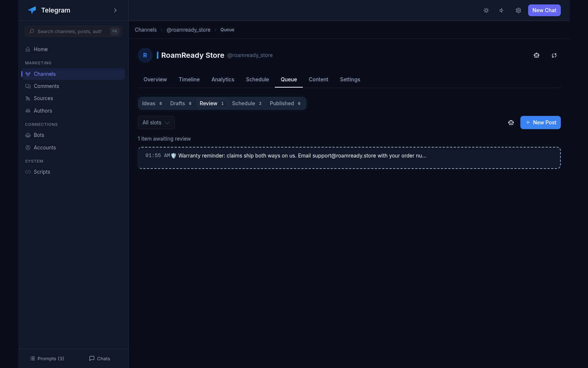Create a New Post
The width and height of the screenshot is (588, 368).
(541, 123)
